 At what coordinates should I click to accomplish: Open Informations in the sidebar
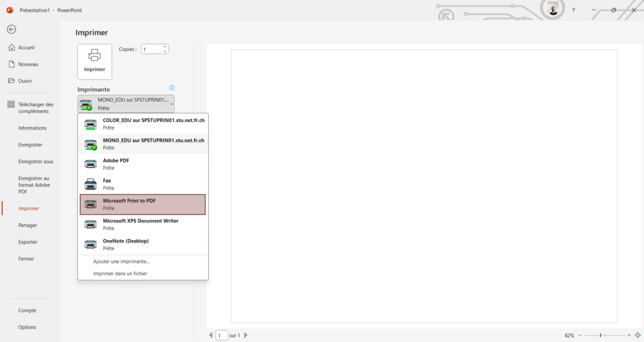coord(33,128)
